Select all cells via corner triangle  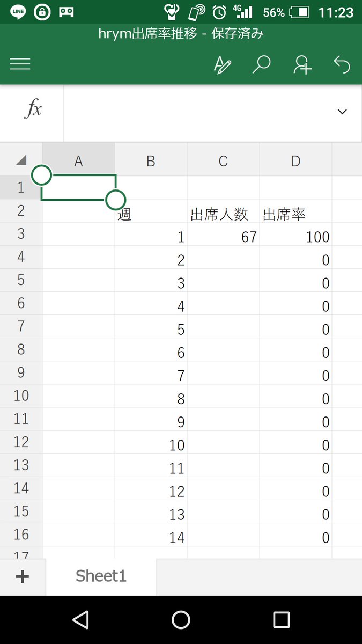click(21, 160)
